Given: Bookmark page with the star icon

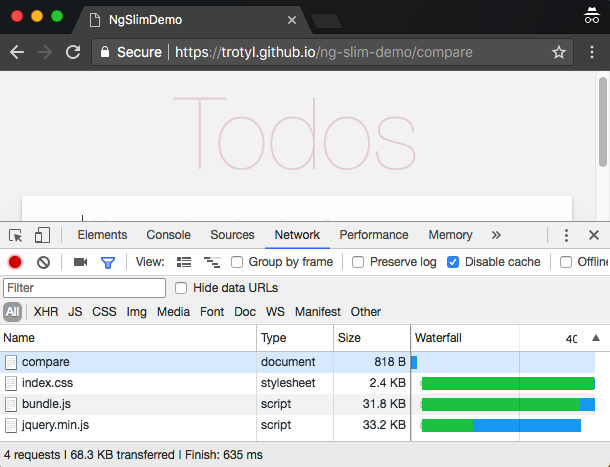Looking at the screenshot, I should pos(559,52).
